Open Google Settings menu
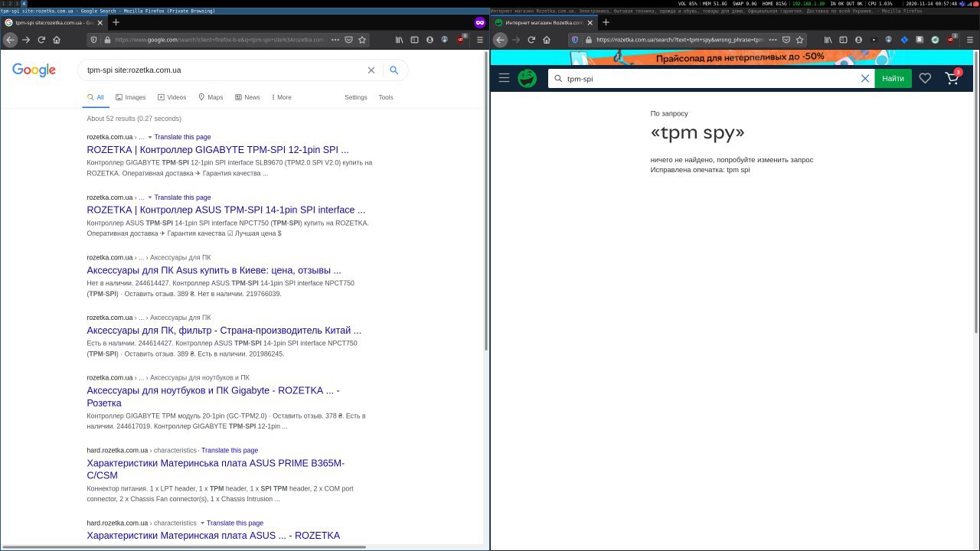The width and height of the screenshot is (980, 551). [x=356, y=97]
